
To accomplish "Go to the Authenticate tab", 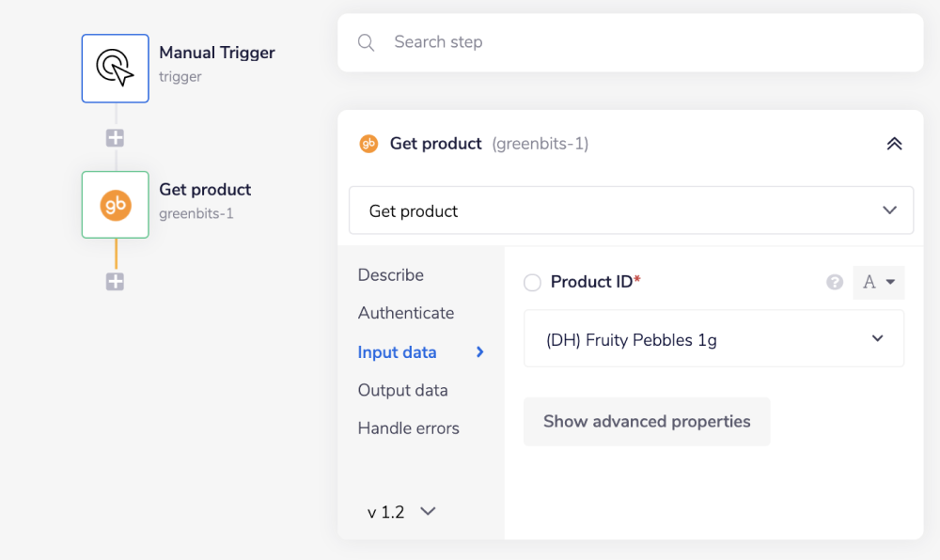I will coord(406,313).
